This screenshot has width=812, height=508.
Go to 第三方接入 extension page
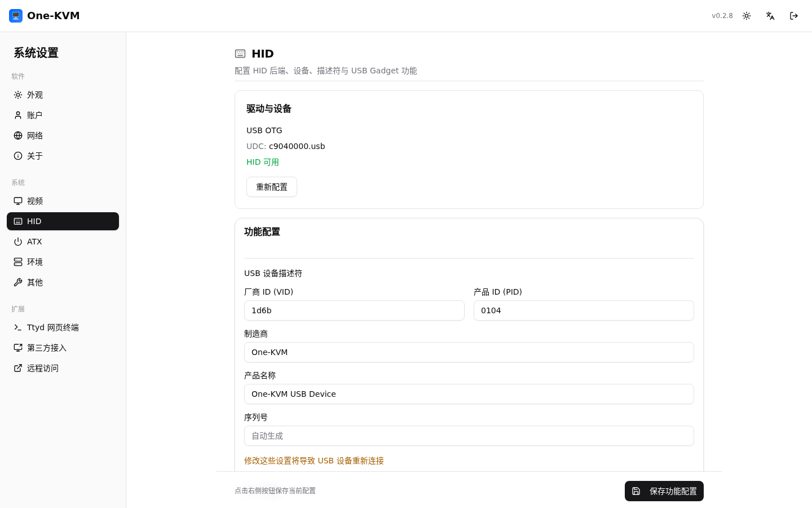coord(63,348)
